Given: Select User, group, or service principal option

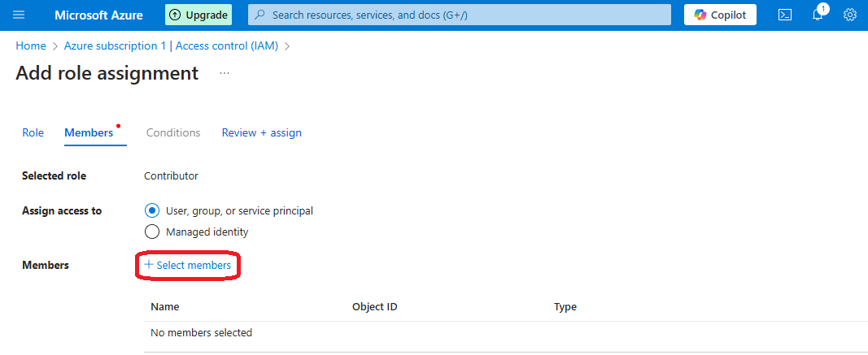Looking at the screenshot, I should click(x=151, y=210).
